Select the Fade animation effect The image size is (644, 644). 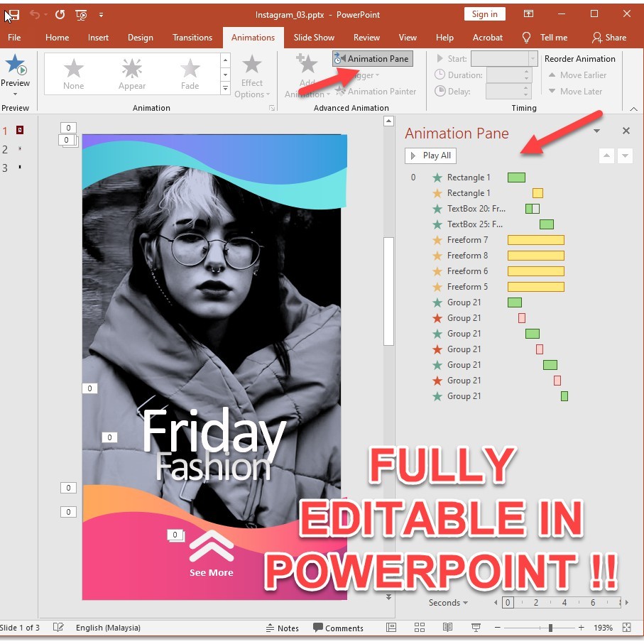point(190,74)
